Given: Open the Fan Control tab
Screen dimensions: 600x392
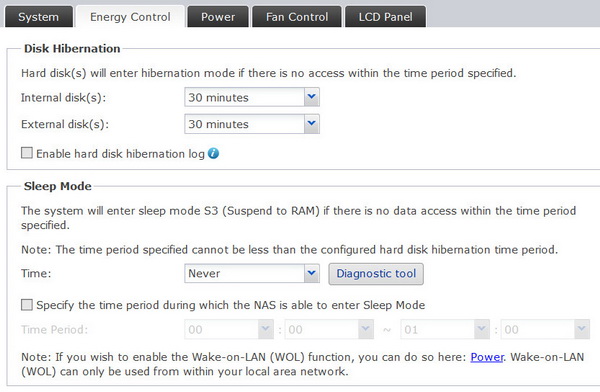Looking at the screenshot, I should 297,17.
